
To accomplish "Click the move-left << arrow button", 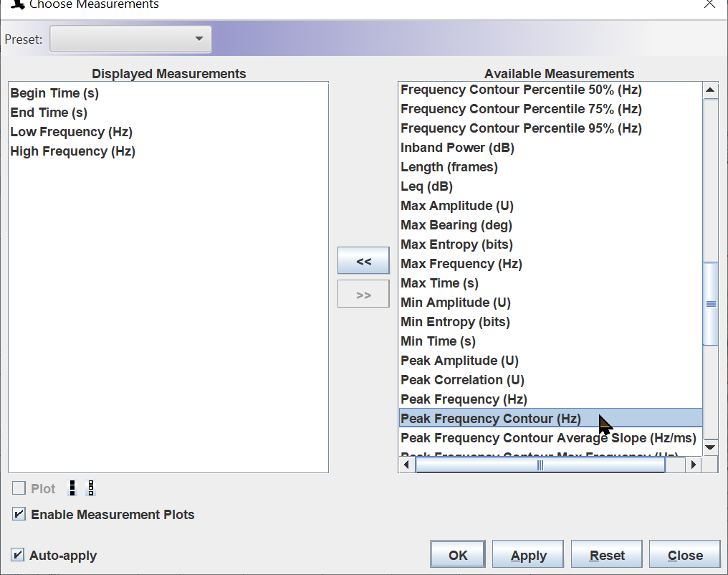I will [x=363, y=261].
